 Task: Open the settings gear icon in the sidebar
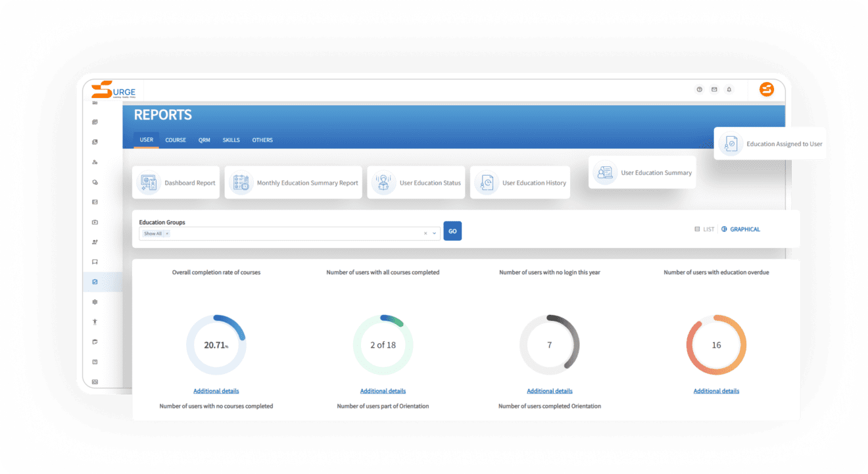(95, 301)
